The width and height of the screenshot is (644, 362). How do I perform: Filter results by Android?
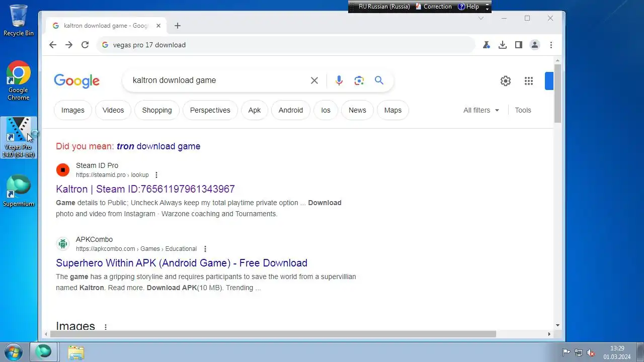291,110
